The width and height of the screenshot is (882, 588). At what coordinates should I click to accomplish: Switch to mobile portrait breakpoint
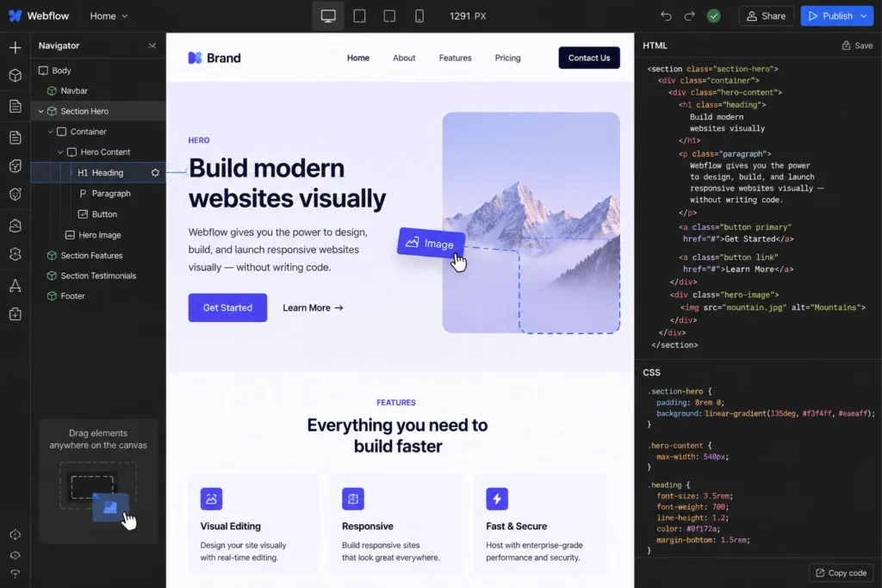tap(419, 15)
